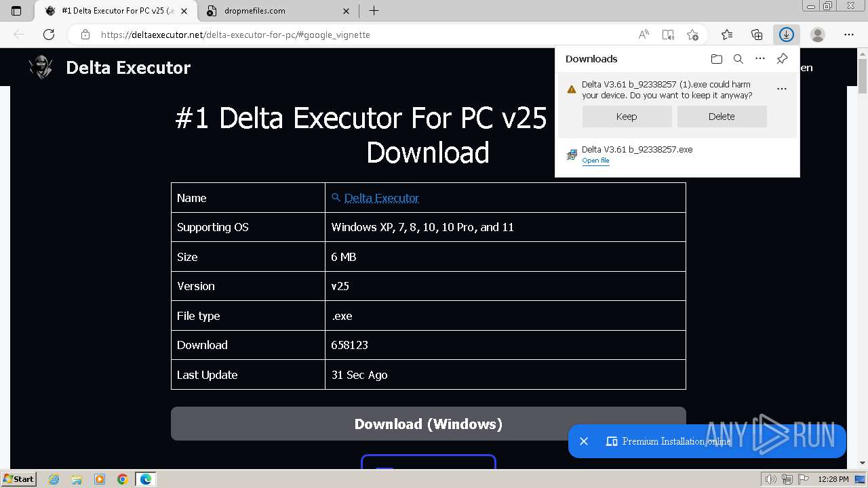Open Edge Settings and more ellipsis
Image resolution: width=868 pixels, height=488 pixels.
click(x=849, y=35)
